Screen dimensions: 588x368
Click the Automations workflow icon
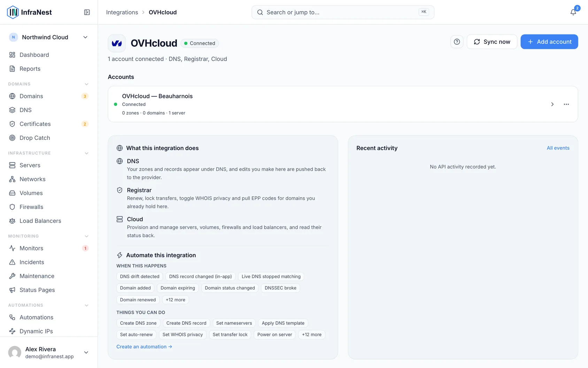click(x=12, y=317)
